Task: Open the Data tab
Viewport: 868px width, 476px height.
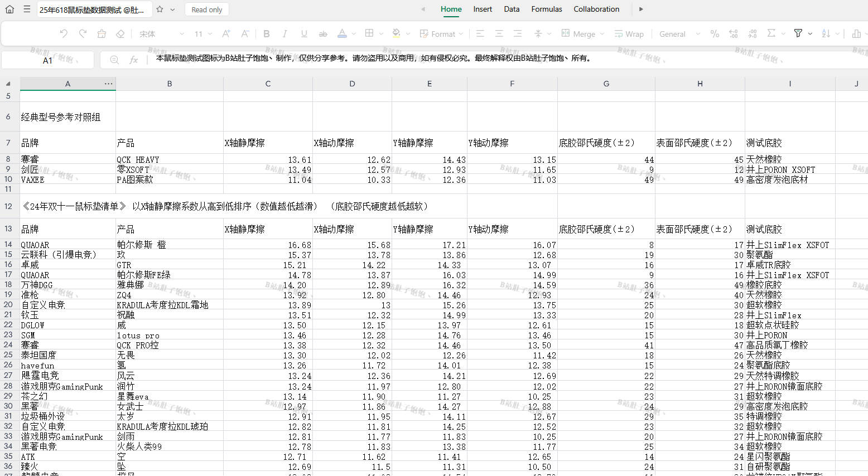Action: (x=512, y=9)
